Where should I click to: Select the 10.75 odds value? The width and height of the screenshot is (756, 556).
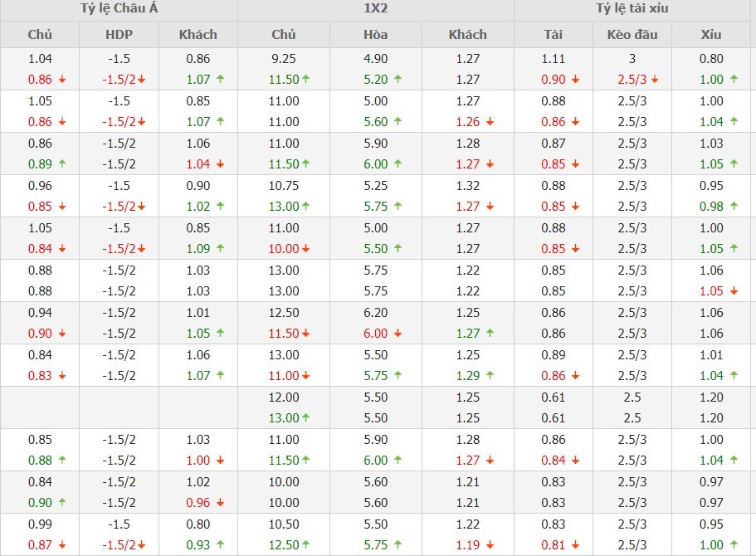point(284,186)
